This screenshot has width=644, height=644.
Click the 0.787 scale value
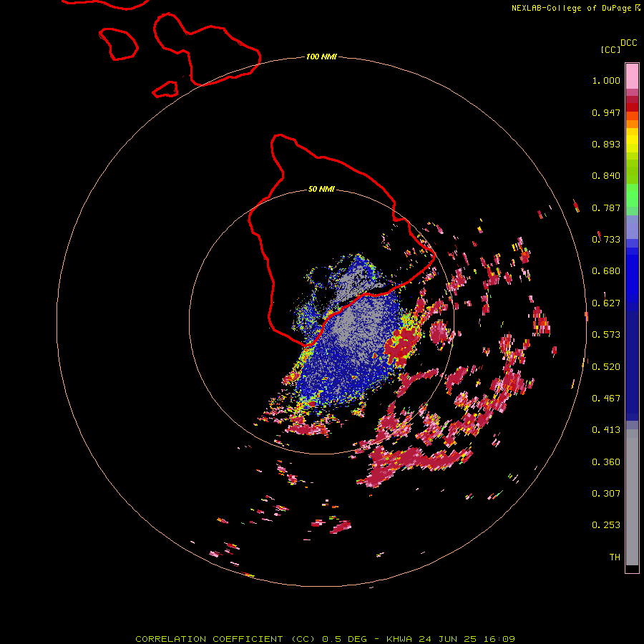606,208
